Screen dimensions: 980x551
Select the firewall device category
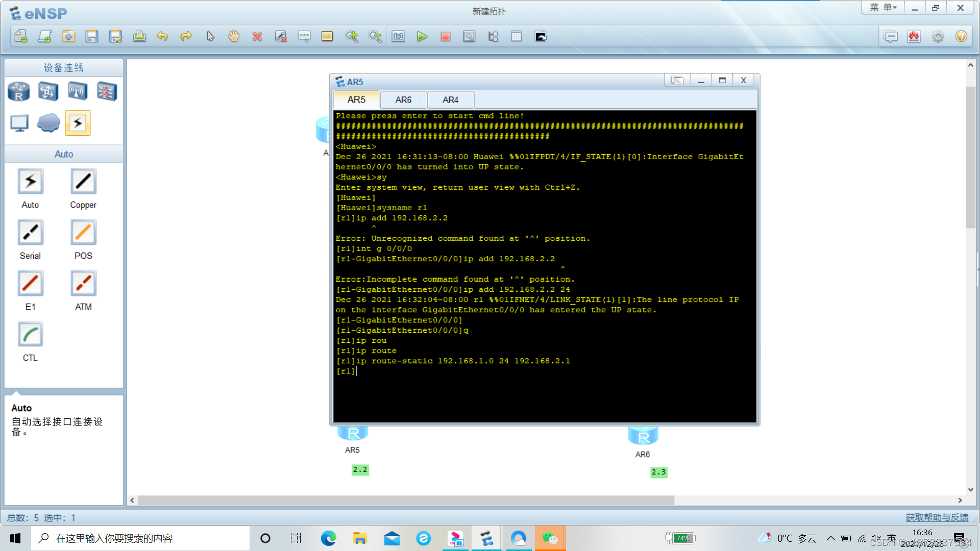tap(107, 92)
